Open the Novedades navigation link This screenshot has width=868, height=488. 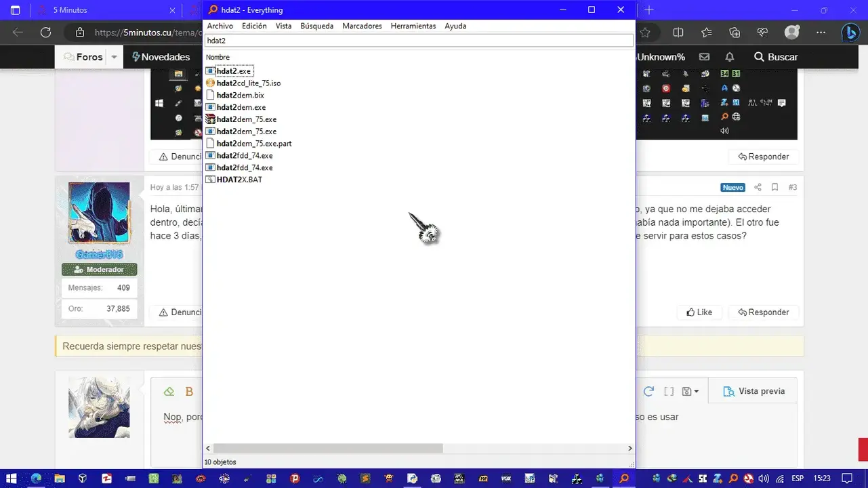tap(161, 57)
